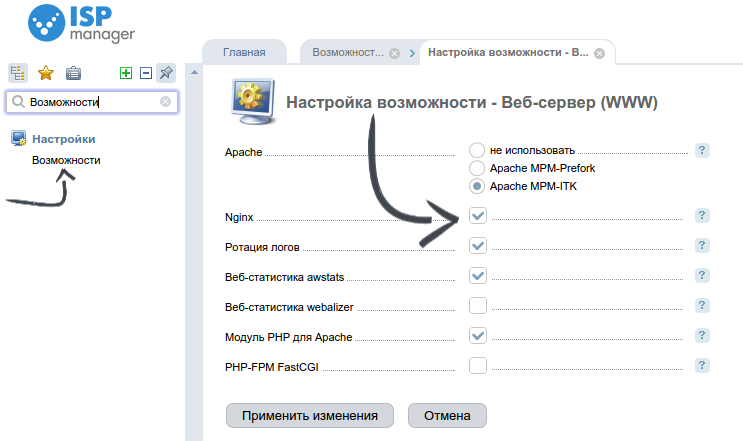This screenshot has height=441, width=743.
Task: Enable the PHP-FPM FastCGI checkbox
Action: (478, 365)
